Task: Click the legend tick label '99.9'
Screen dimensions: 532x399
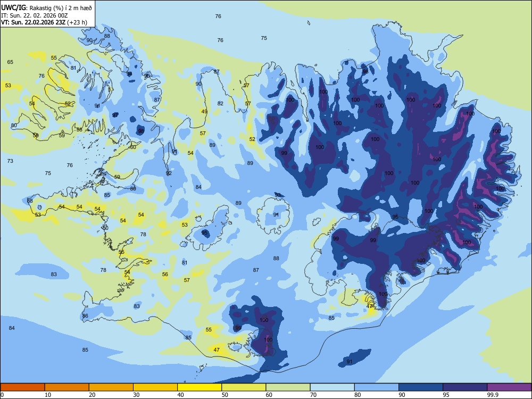Action: (x=493, y=395)
